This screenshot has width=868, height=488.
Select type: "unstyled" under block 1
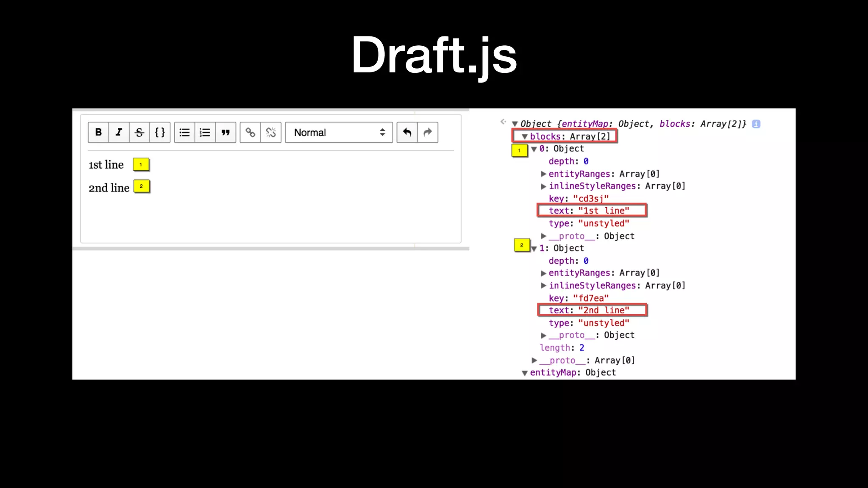[589, 323]
